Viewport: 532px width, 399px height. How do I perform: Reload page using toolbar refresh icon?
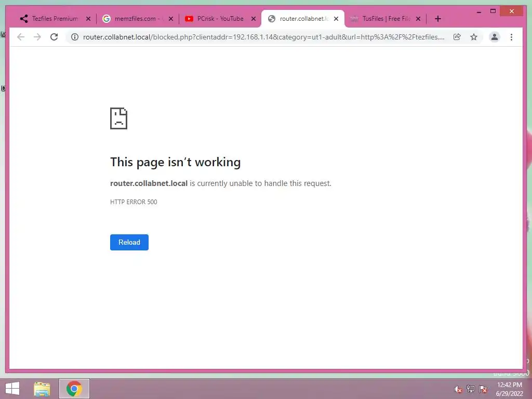tap(54, 37)
